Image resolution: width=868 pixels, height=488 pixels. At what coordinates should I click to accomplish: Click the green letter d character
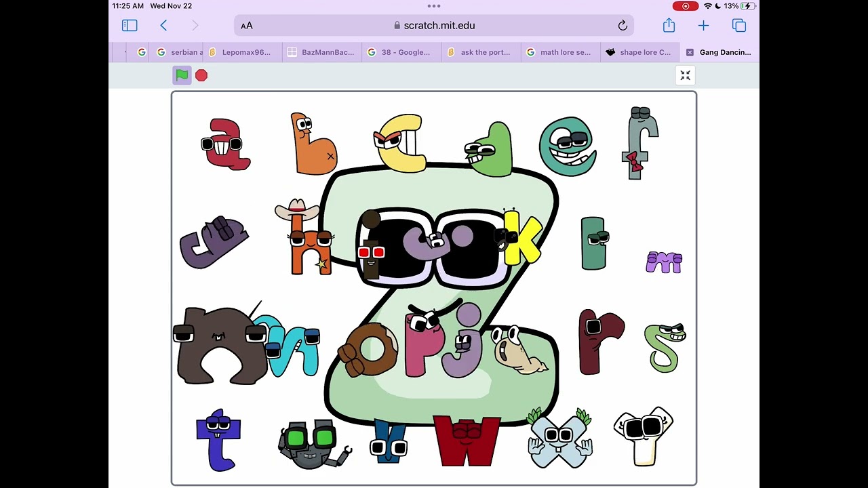pyautogui.click(x=490, y=150)
